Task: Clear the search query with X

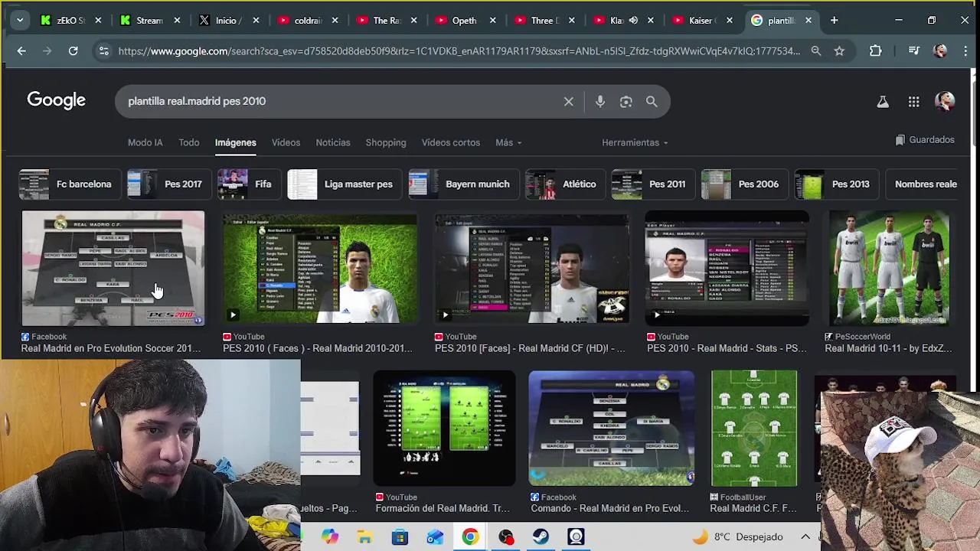Action: click(x=568, y=101)
